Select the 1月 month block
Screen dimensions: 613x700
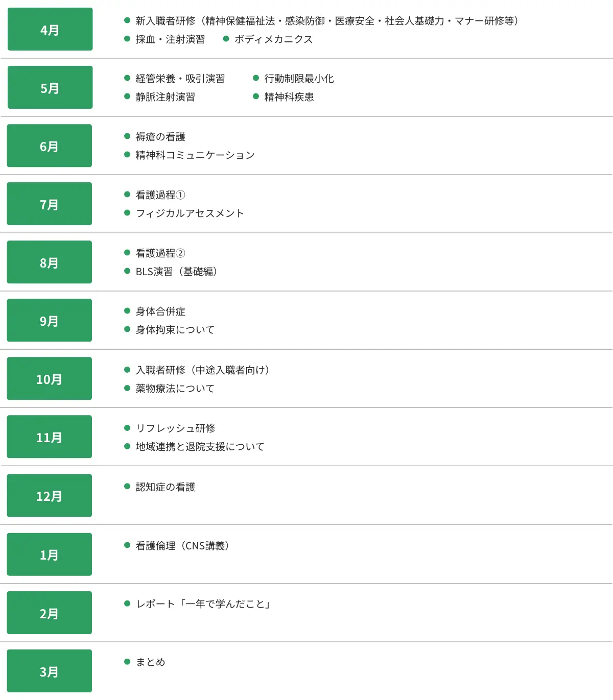(50, 554)
